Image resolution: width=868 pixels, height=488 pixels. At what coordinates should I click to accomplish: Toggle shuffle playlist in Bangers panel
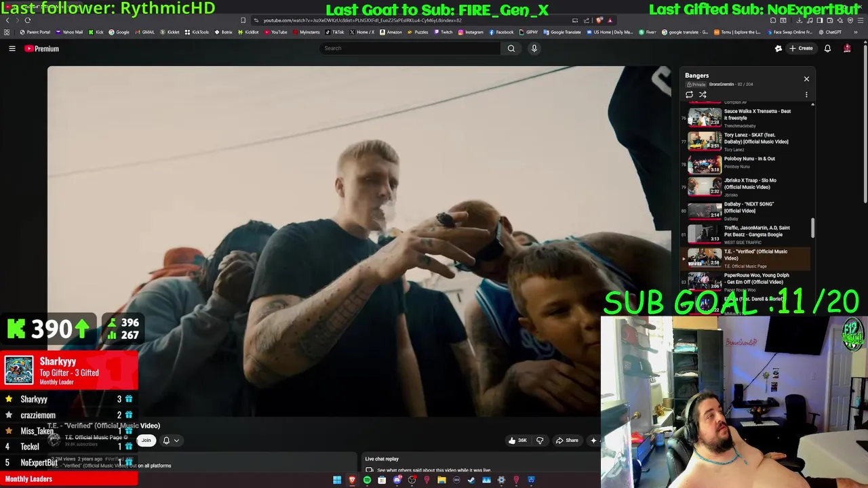click(x=703, y=95)
